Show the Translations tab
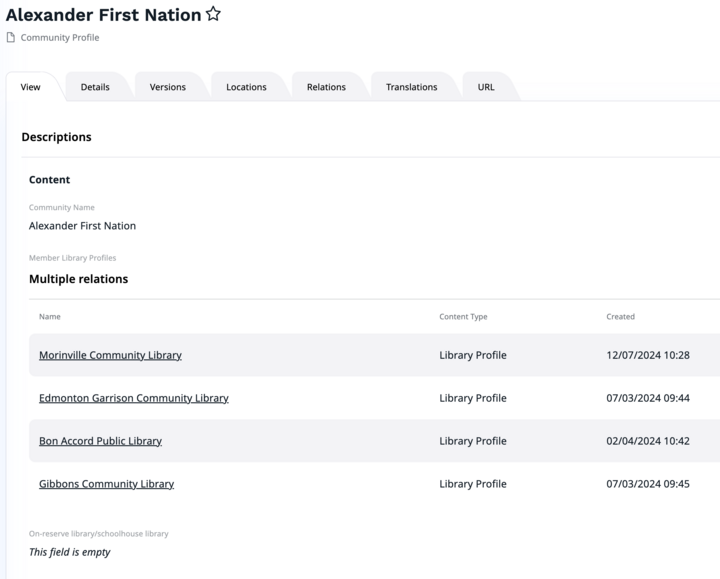The width and height of the screenshot is (720, 579). (x=411, y=87)
